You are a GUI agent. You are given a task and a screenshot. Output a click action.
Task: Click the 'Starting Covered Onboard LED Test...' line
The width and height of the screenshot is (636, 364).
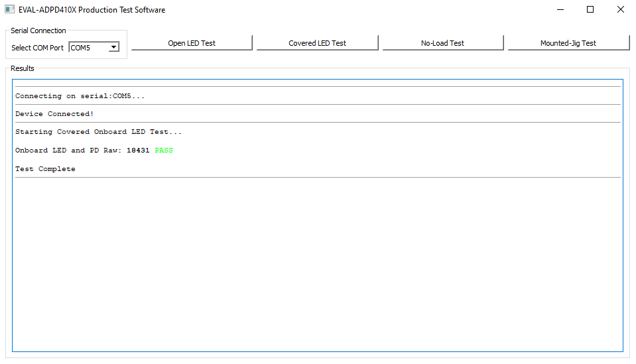coord(98,132)
